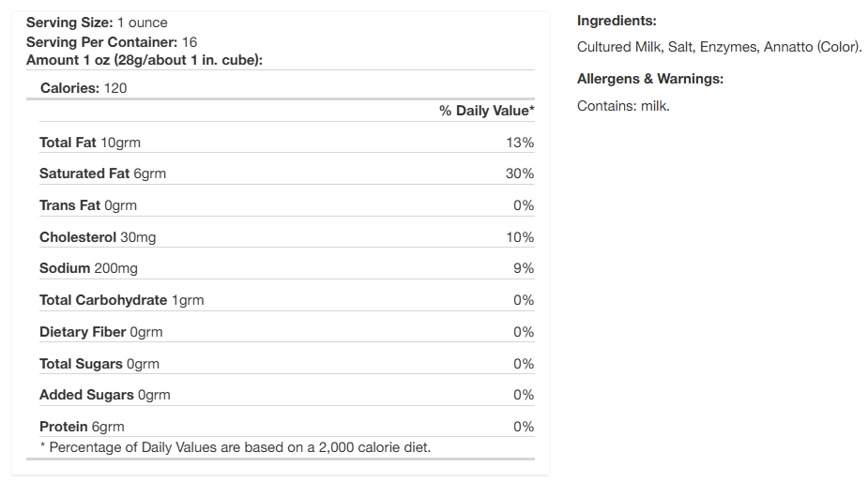Image resolution: width=868 pixels, height=482 pixels.
Task: Select the Cholesterol 30mg label
Action: [x=98, y=237]
